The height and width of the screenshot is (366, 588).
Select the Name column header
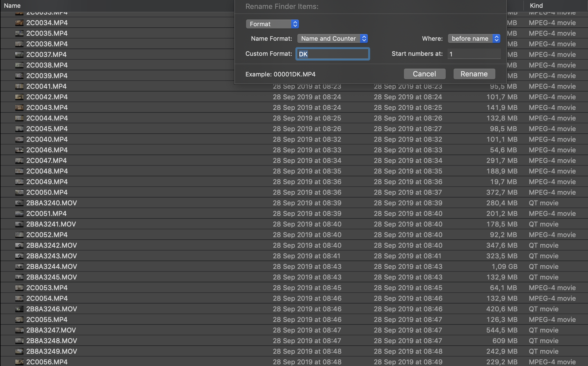13,5
